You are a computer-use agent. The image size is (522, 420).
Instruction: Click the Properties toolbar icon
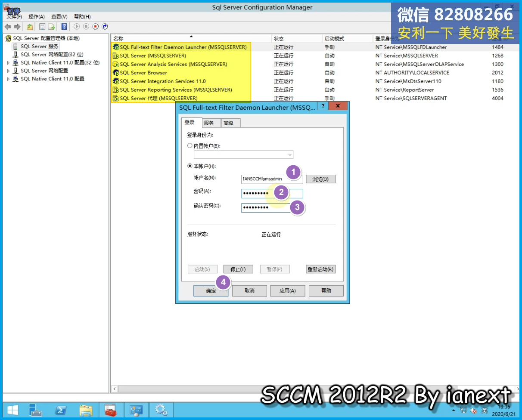point(42,27)
